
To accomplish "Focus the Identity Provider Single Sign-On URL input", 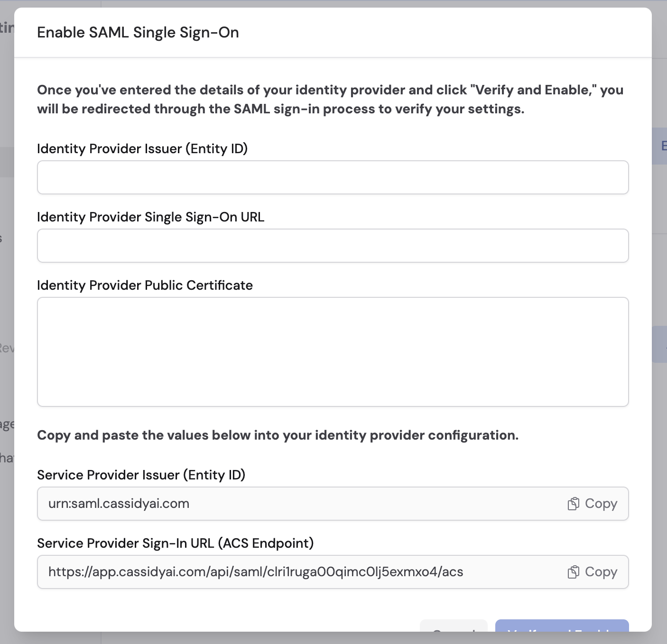I will pos(332,246).
